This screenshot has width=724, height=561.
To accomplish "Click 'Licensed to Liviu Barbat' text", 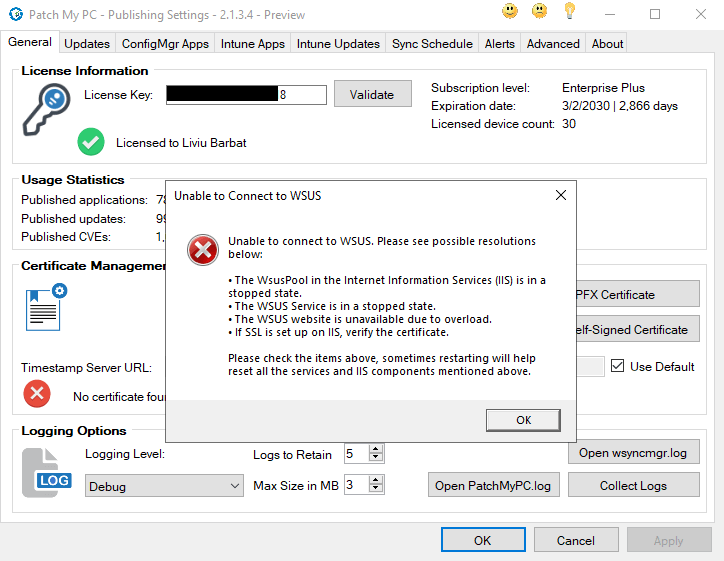I will pyautogui.click(x=181, y=143).
